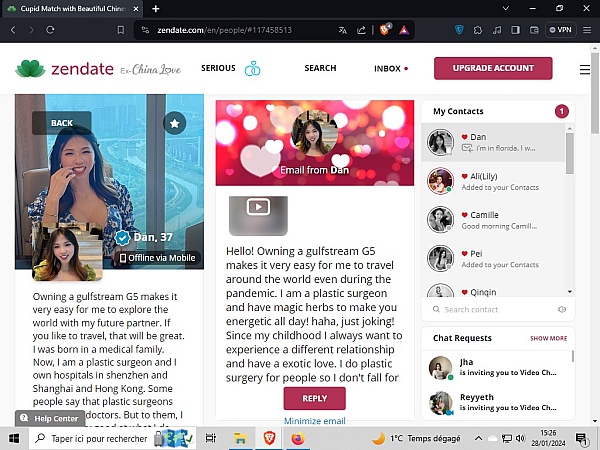
Task: Click the Windows taskbar search box
Action: click(x=113, y=439)
